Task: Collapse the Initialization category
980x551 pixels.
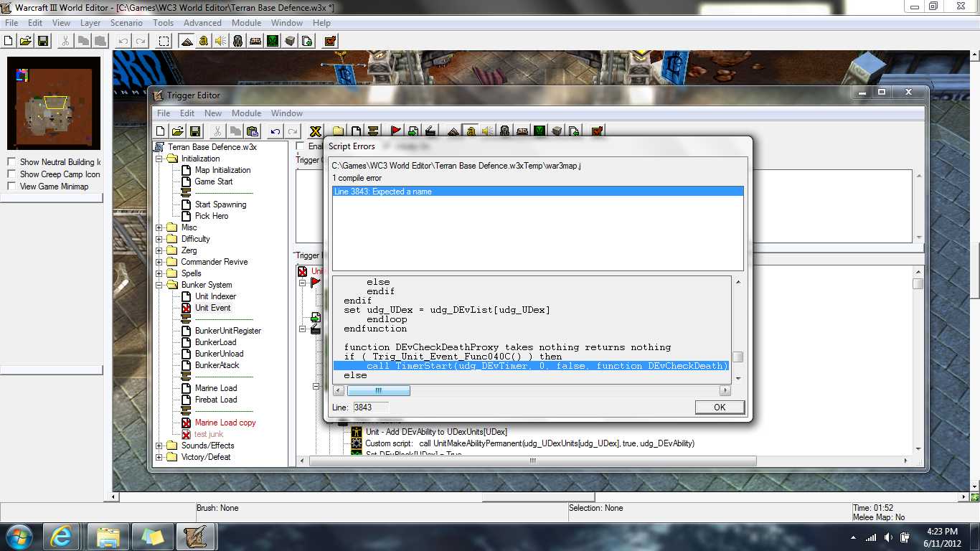Action: pyautogui.click(x=159, y=159)
